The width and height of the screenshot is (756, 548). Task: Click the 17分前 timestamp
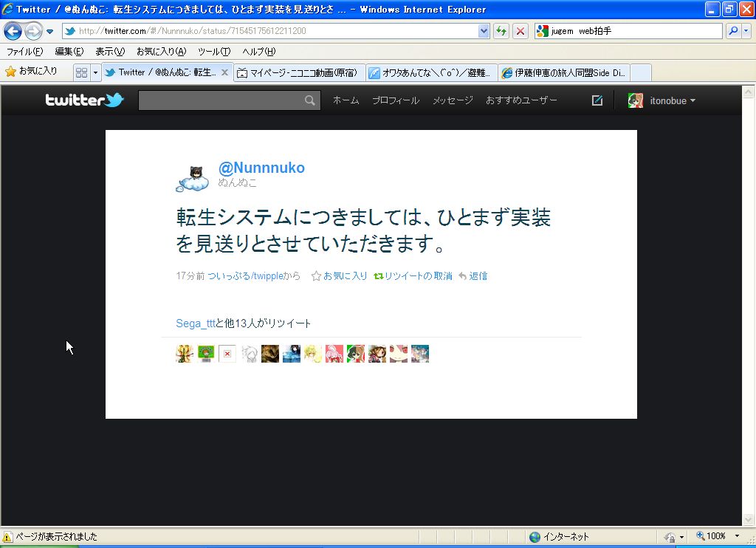coord(190,276)
